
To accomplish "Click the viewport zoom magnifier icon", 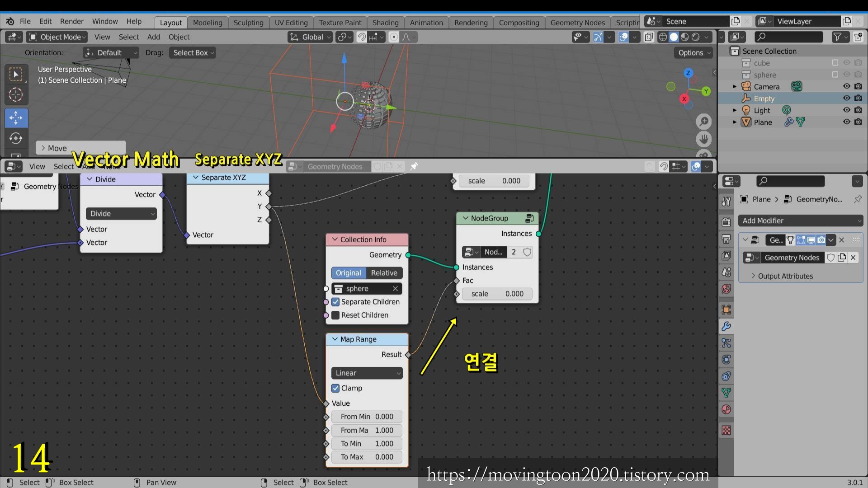I will tap(704, 121).
